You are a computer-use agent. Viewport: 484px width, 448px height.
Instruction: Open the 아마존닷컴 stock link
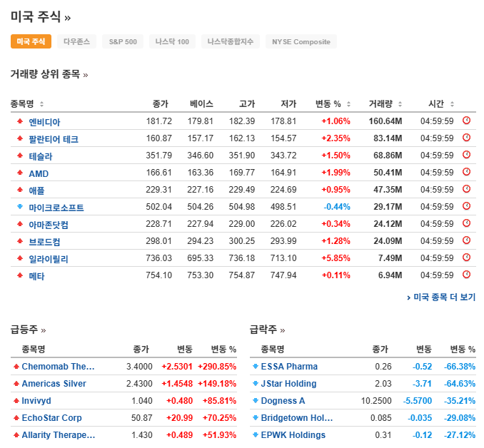[x=49, y=225]
